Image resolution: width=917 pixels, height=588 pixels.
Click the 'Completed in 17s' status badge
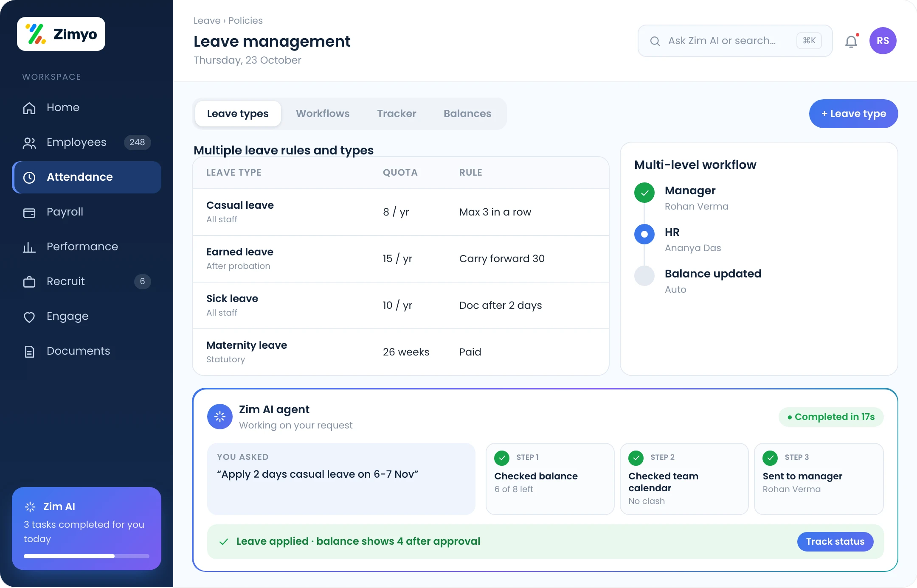click(831, 417)
